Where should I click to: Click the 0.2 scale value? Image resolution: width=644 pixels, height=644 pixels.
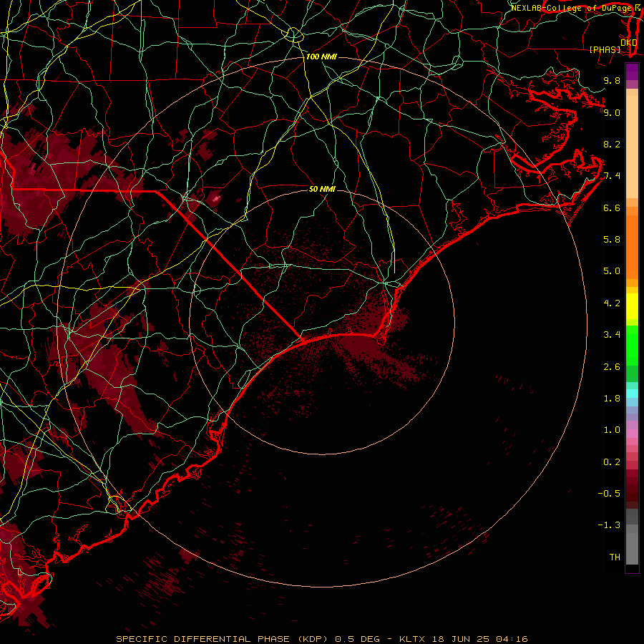click(612, 462)
